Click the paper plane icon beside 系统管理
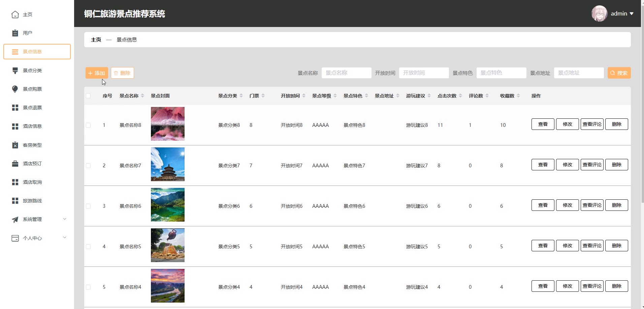The height and width of the screenshot is (309, 644). [x=15, y=220]
